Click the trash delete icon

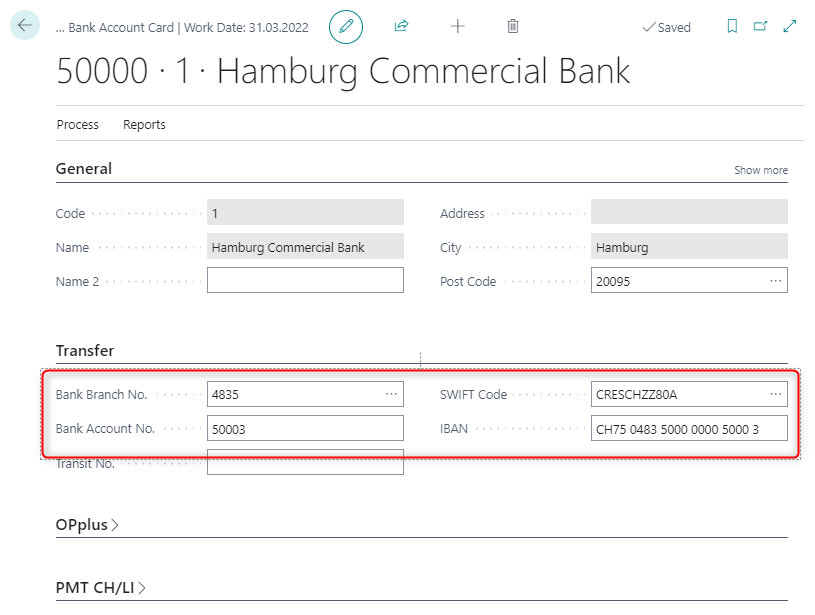click(513, 26)
